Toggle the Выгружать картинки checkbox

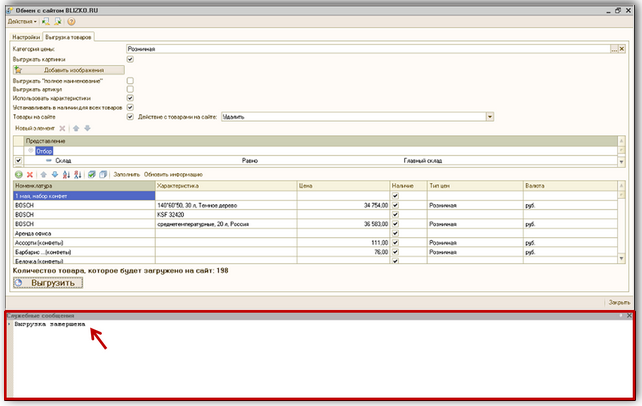pyautogui.click(x=130, y=59)
